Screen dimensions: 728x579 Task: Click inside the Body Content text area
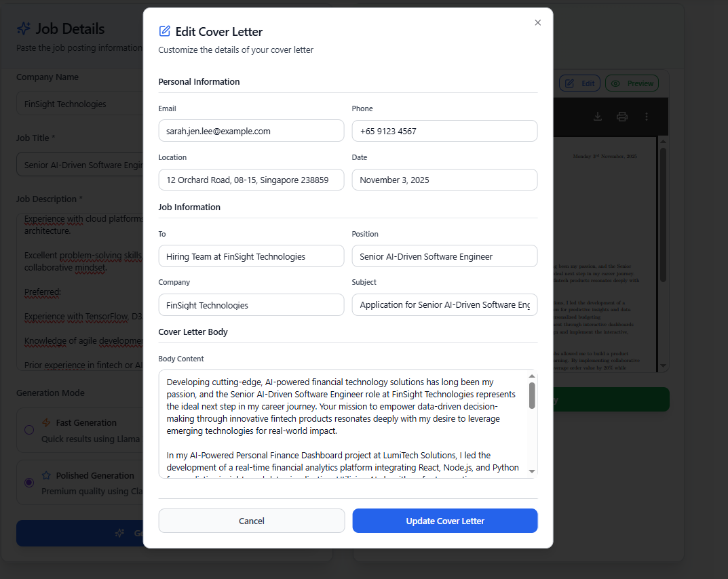click(x=343, y=424)
